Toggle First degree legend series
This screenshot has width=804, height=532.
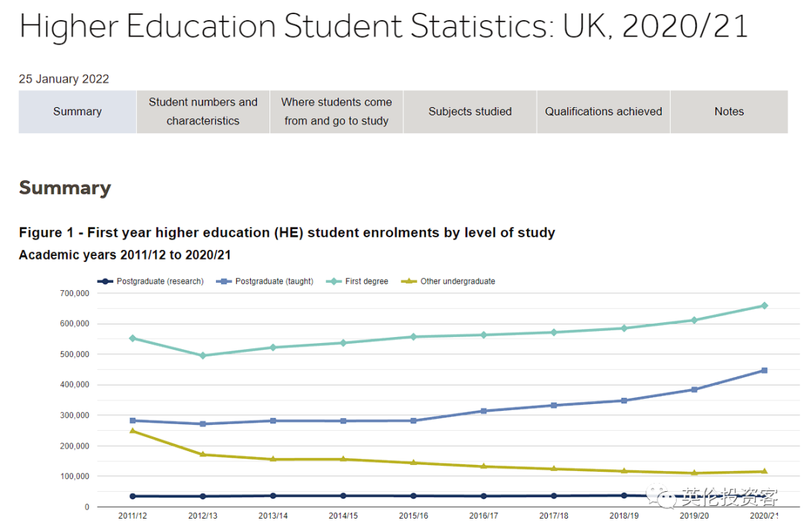pyautogui.click(x=357, y=281)
